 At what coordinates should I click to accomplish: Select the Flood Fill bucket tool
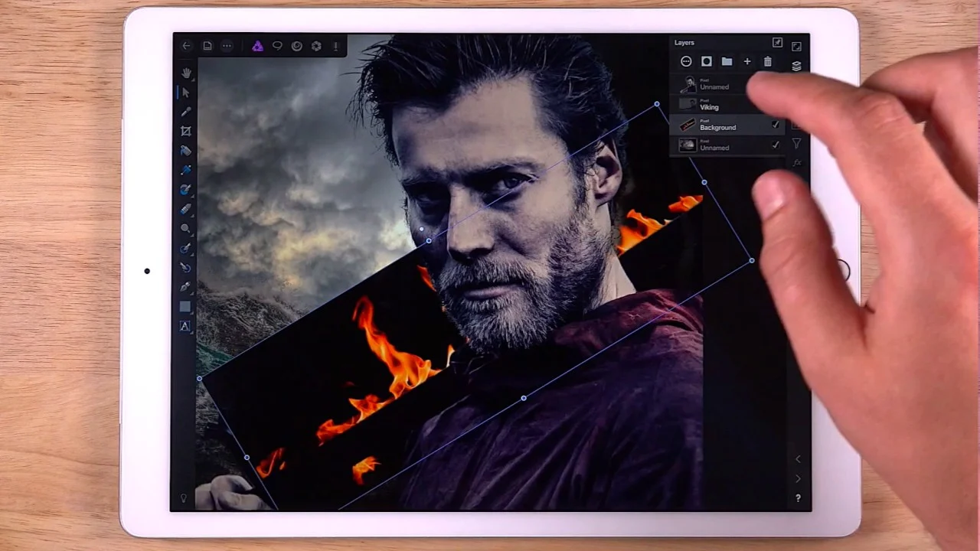pos(186,151)
